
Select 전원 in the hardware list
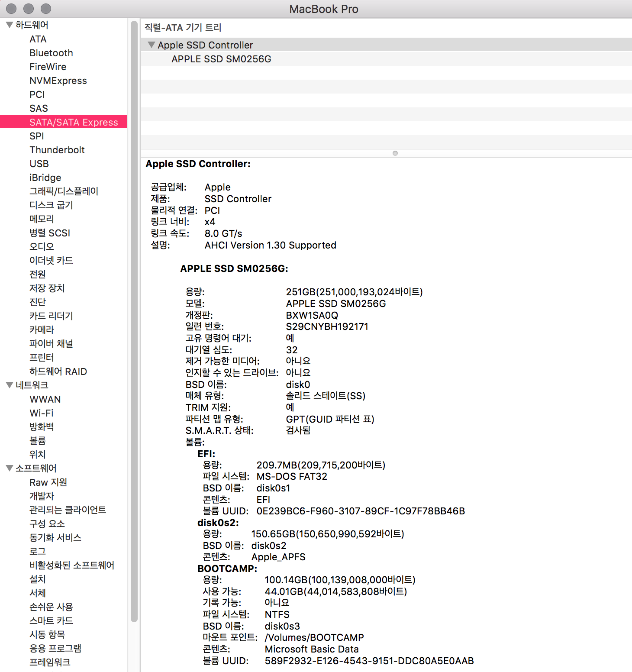point(37,275)
